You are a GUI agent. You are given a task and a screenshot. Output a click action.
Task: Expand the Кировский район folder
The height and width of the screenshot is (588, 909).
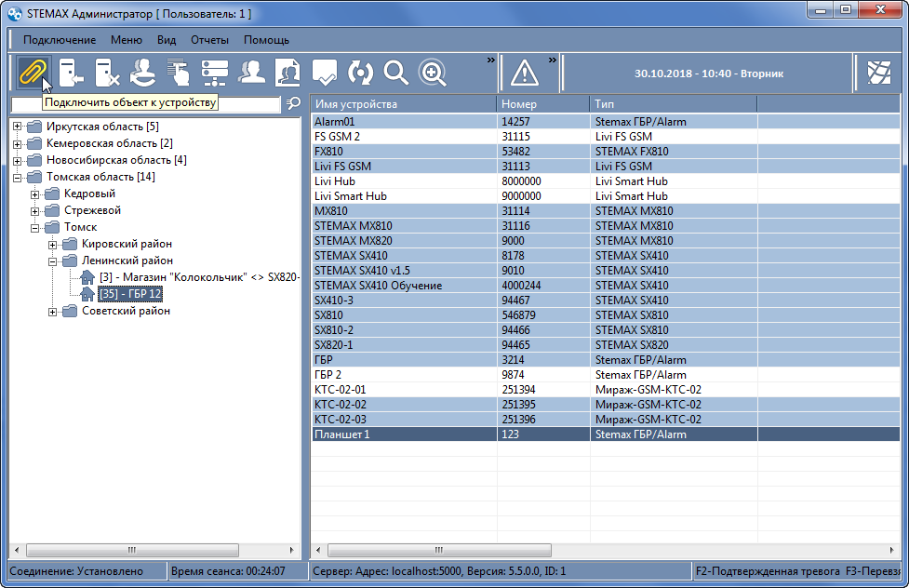(52, 244)
